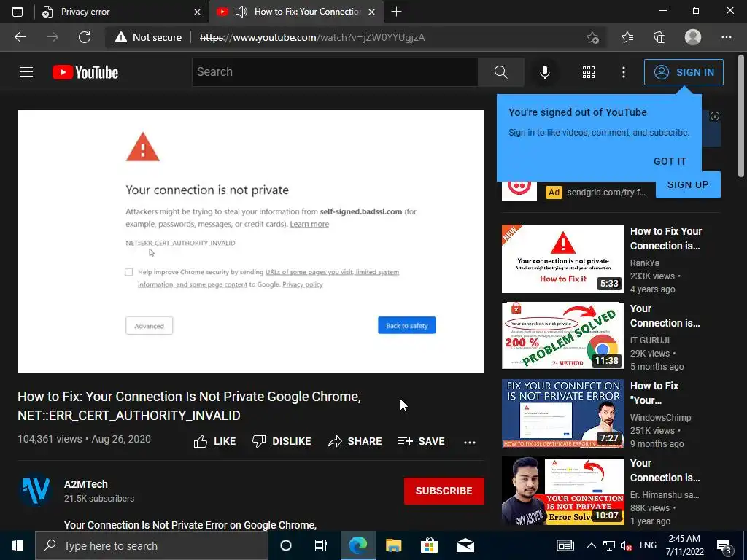The width and height of the screenshot is (747, 560).
Task: Share the video
Action: [355, 441]
